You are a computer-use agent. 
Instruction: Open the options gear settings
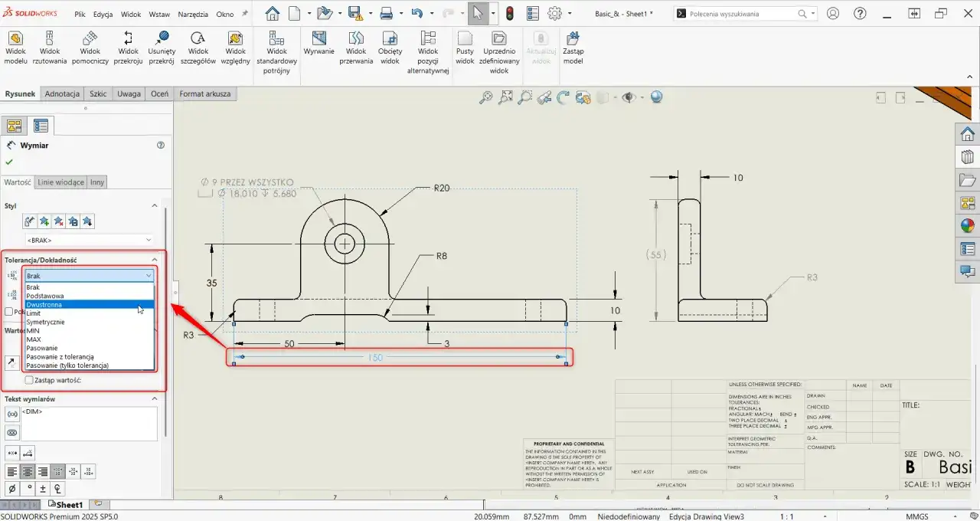tap(555, 13)
